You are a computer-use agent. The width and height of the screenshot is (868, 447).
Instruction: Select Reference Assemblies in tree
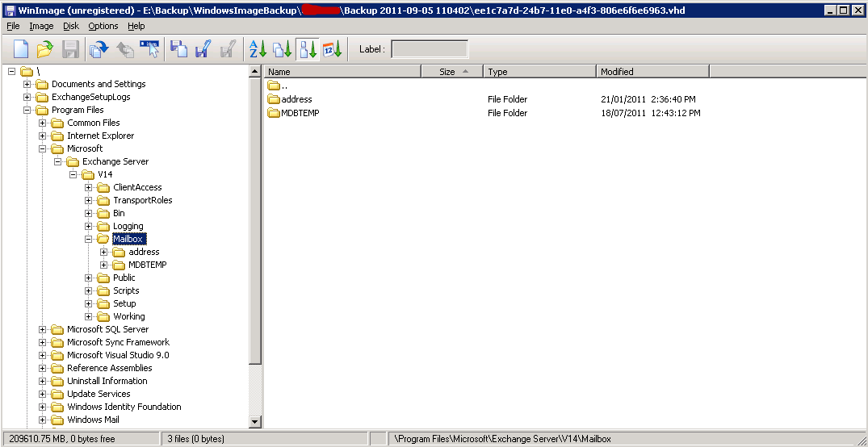tap(110, 368)
